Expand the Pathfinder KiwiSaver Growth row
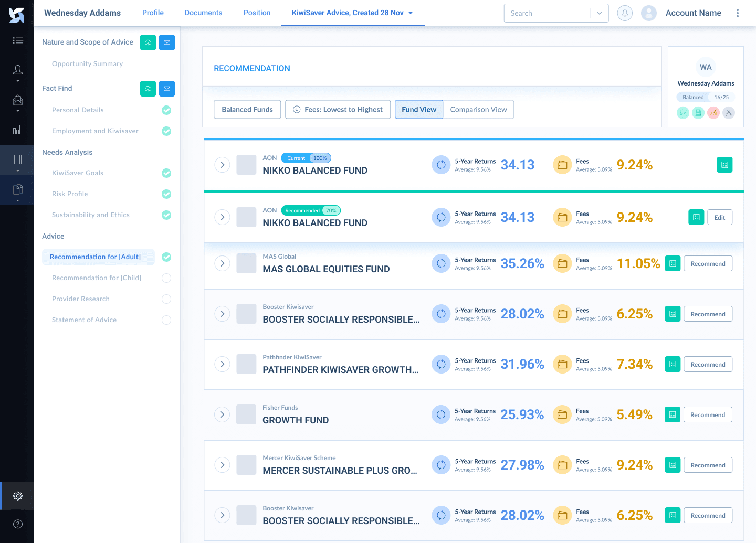The height and width of the screenshot is (543, 756). click(x=223, y=364)
